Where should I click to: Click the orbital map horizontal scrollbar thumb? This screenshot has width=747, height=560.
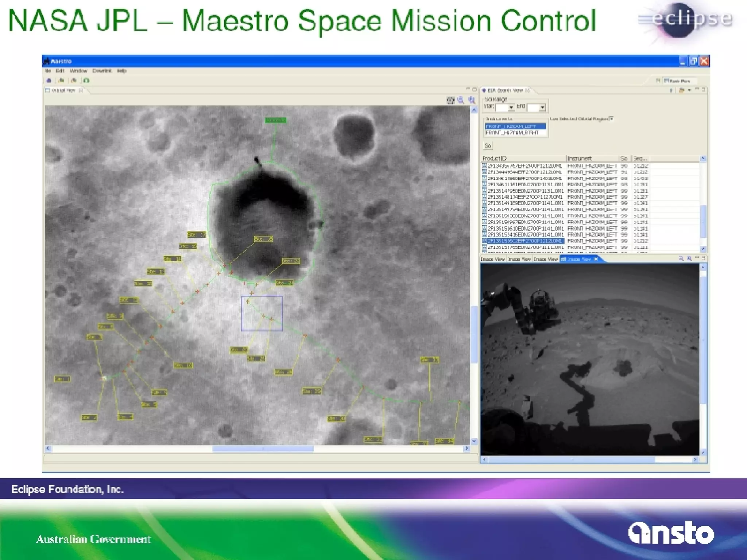point(263,449)
